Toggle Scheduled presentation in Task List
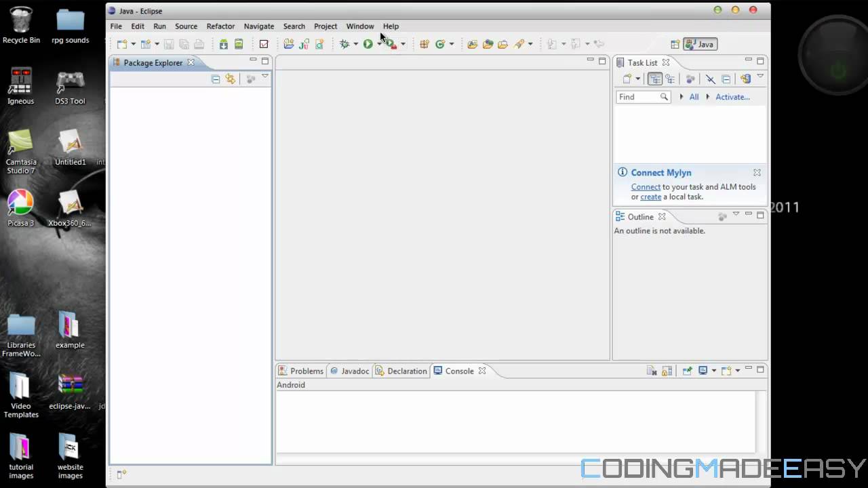 (670, 79)
